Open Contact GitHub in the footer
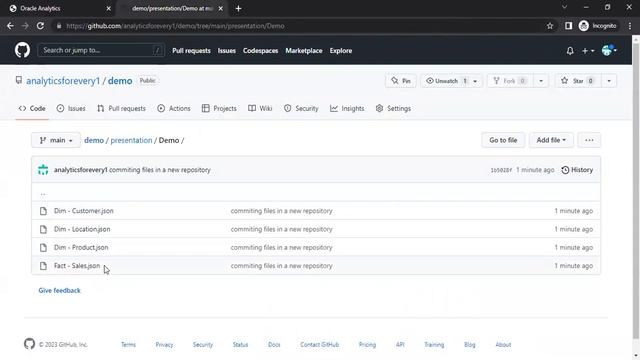 tap(320, 345)
